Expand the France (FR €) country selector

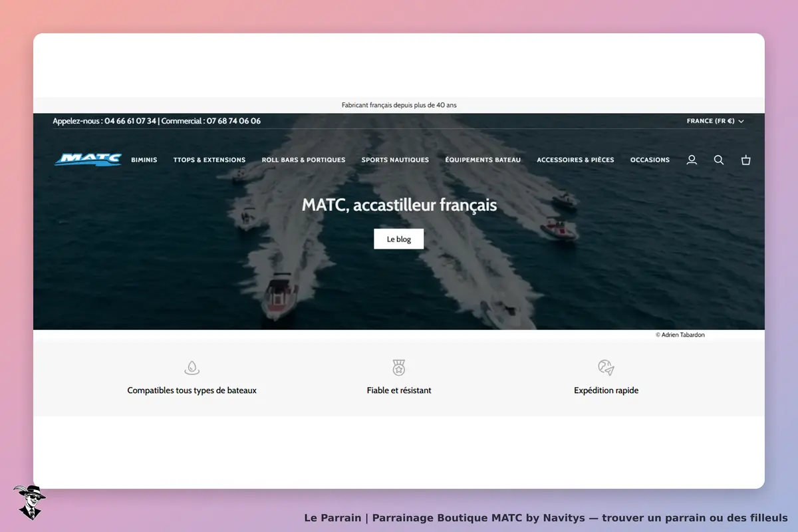tap(715, 121)
